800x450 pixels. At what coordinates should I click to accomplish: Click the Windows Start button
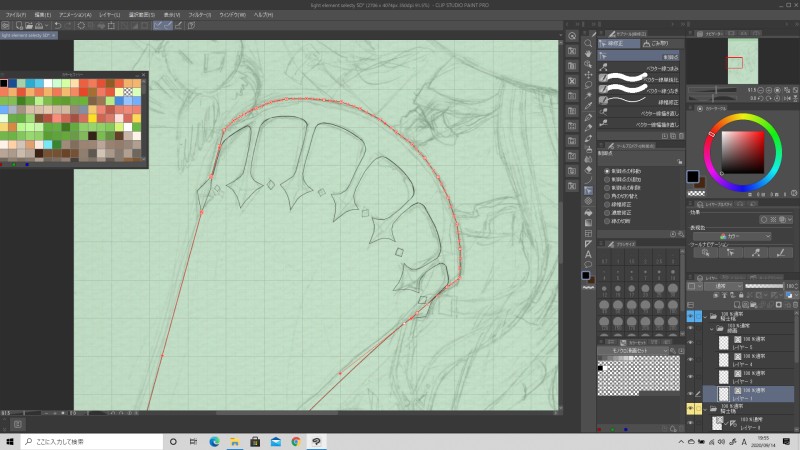[10, 441]
